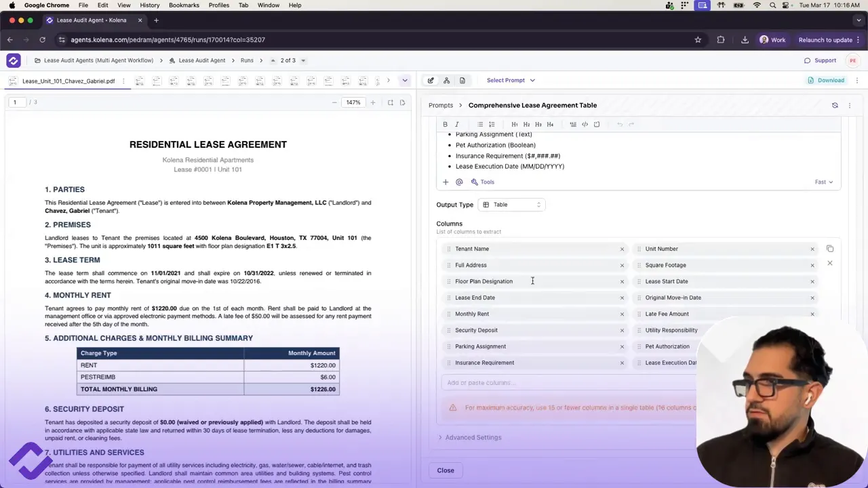Remove the Late Fee Amount column
Screen dimensions: 868x488
click(x=812, y=314)
